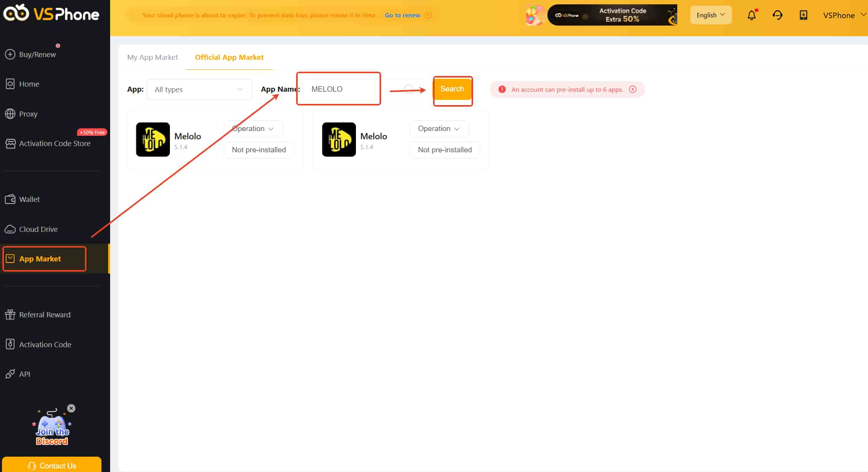Click the download client phone icon
The image size is (868, 472).
pos(803,15)
